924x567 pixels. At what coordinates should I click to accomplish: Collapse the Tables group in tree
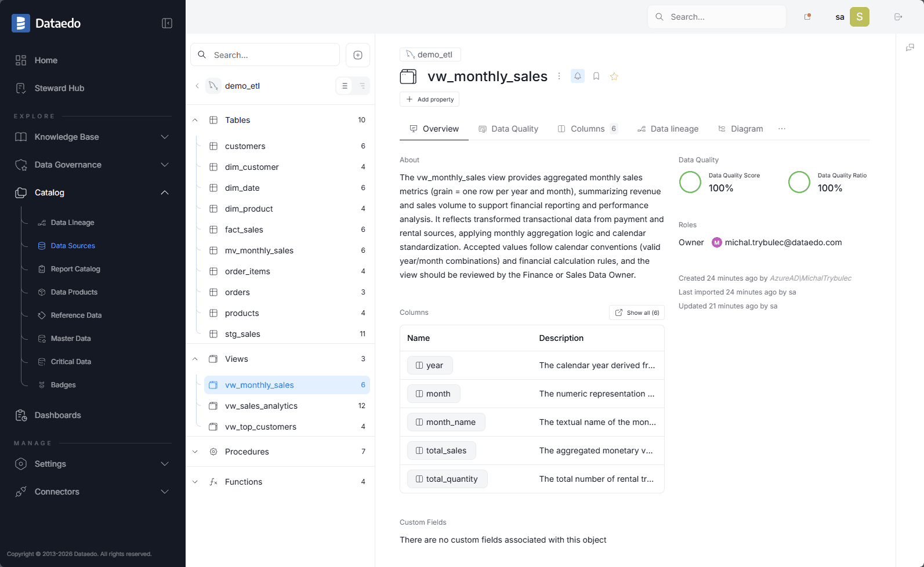195,120
